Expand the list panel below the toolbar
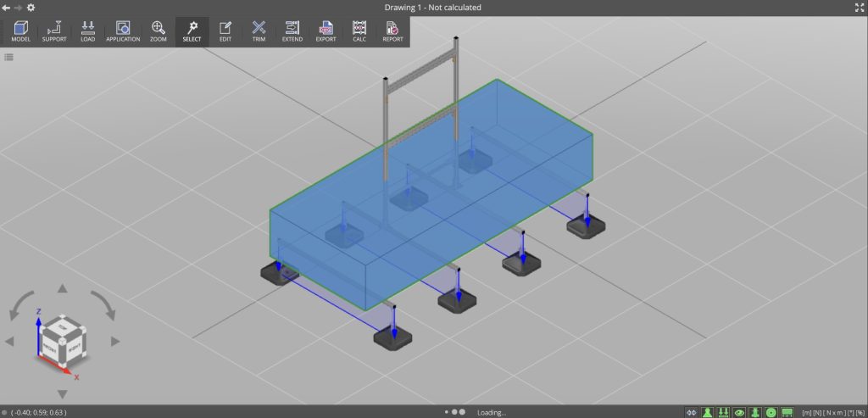 click(x=8, y=57)
